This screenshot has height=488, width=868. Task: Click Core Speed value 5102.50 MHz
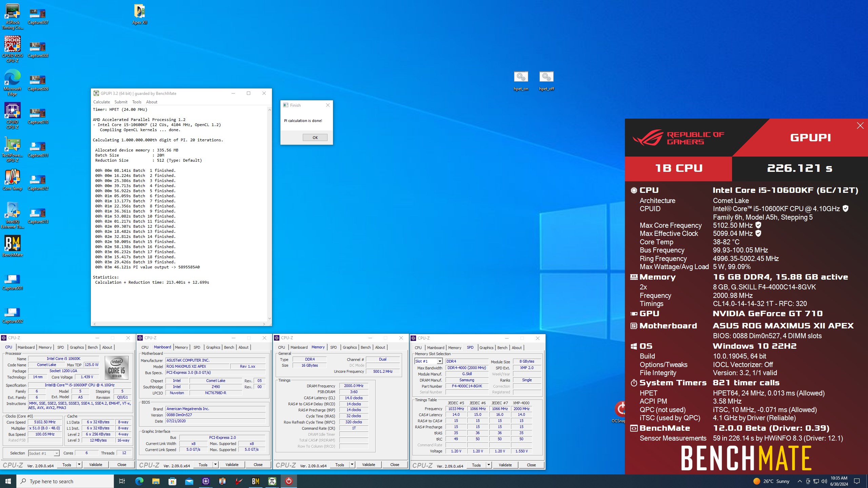(x=45, y=422)
